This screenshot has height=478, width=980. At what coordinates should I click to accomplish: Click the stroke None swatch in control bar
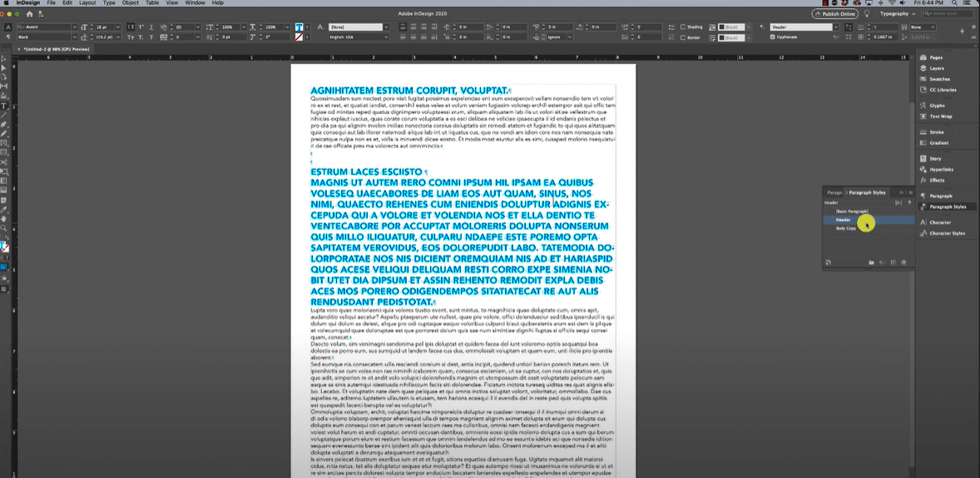299,37
